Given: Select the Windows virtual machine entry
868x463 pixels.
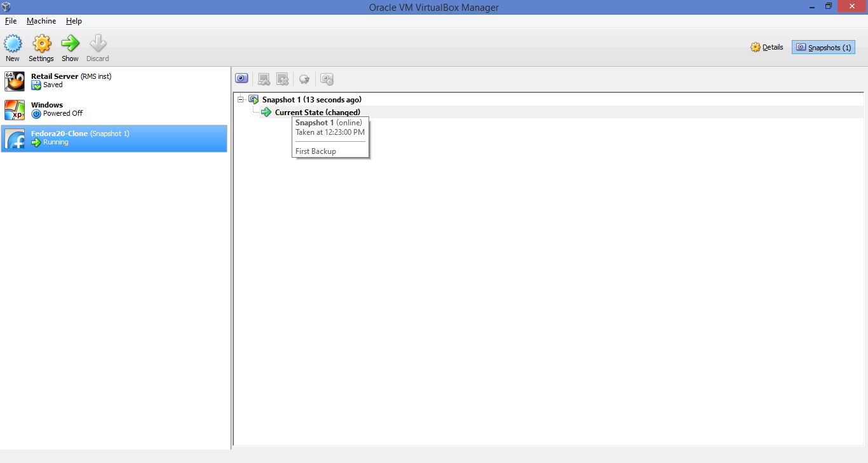Looking at the screenshot, I should [x=114, y=110].
